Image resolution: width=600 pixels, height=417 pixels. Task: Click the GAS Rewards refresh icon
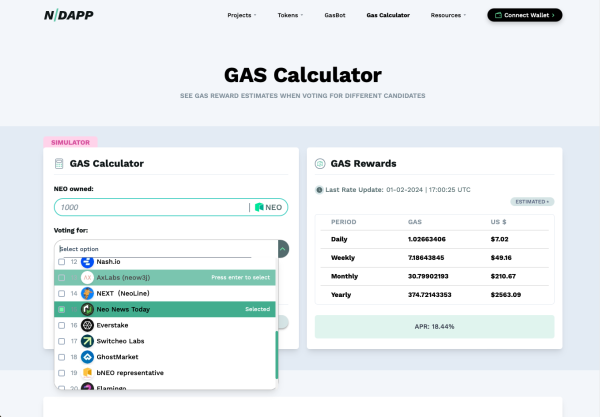[x=320, y=164]
